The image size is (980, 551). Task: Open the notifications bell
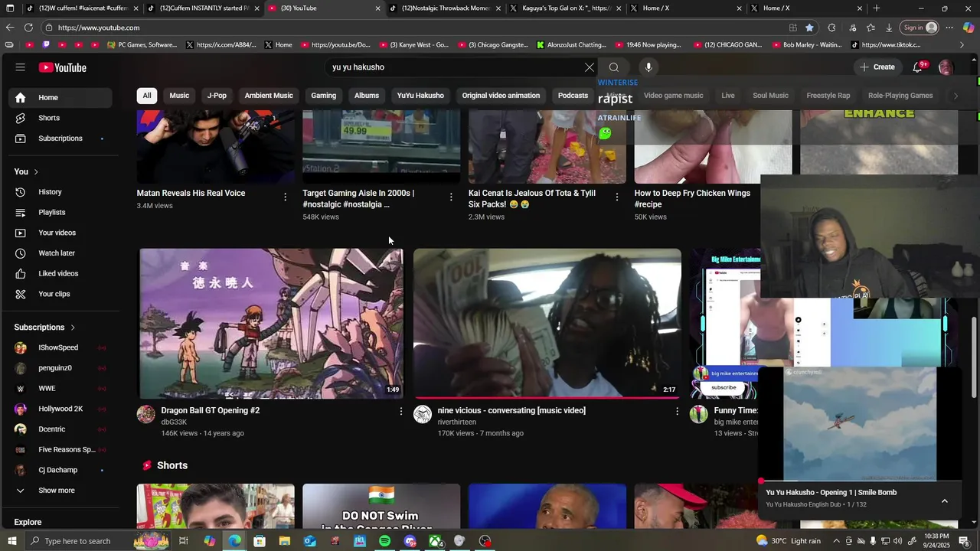coord(917,67)
